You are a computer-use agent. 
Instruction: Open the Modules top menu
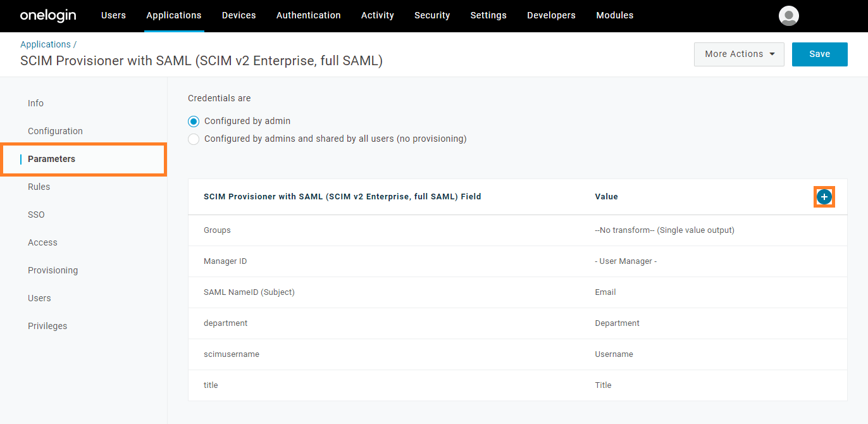click(615, 15)
